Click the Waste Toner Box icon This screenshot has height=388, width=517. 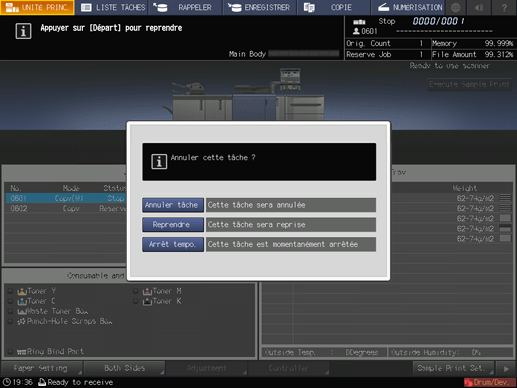pyautogui.click(x=22, y=312)
